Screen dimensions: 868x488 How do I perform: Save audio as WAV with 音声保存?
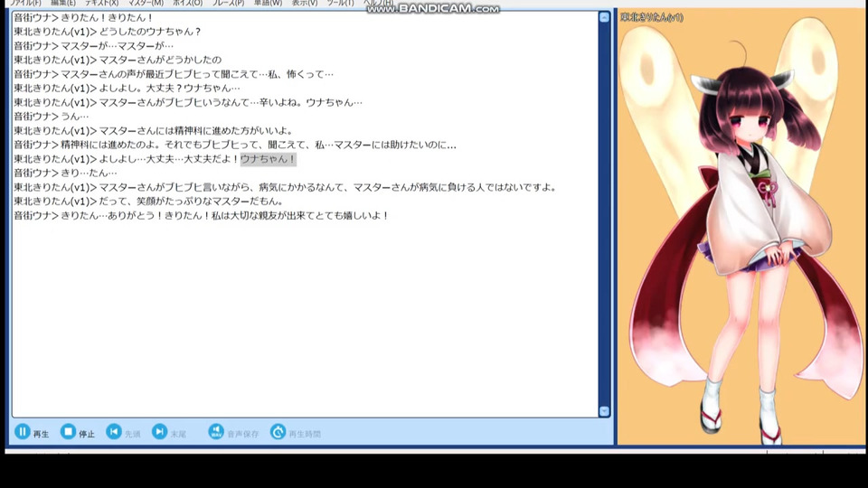click(233, 432)
